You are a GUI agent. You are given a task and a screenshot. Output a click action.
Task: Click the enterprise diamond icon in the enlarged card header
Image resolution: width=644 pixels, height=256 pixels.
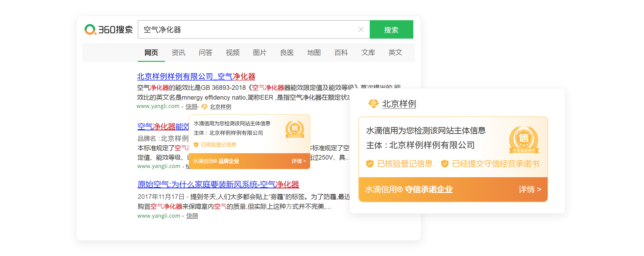pos(373,104)
